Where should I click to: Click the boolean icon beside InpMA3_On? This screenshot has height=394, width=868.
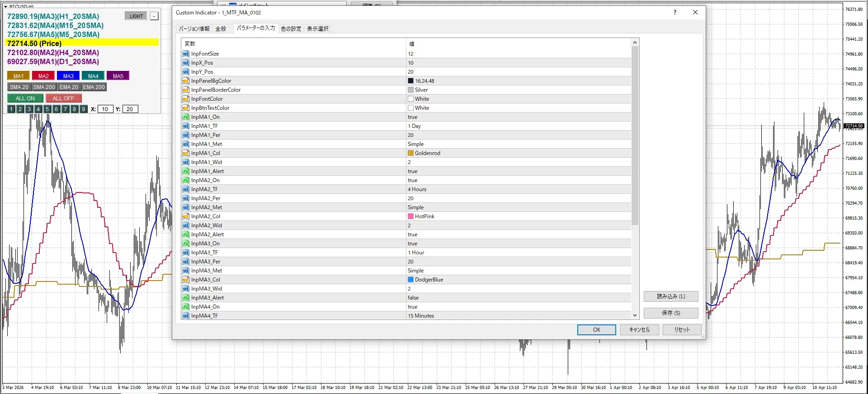tap(185, 244)
